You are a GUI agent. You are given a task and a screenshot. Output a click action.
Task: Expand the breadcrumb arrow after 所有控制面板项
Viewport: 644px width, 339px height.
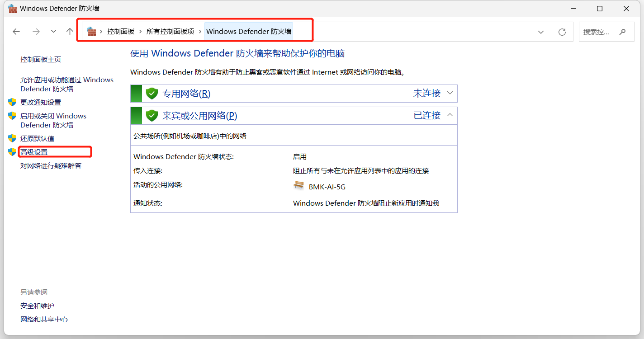(200, 31)
